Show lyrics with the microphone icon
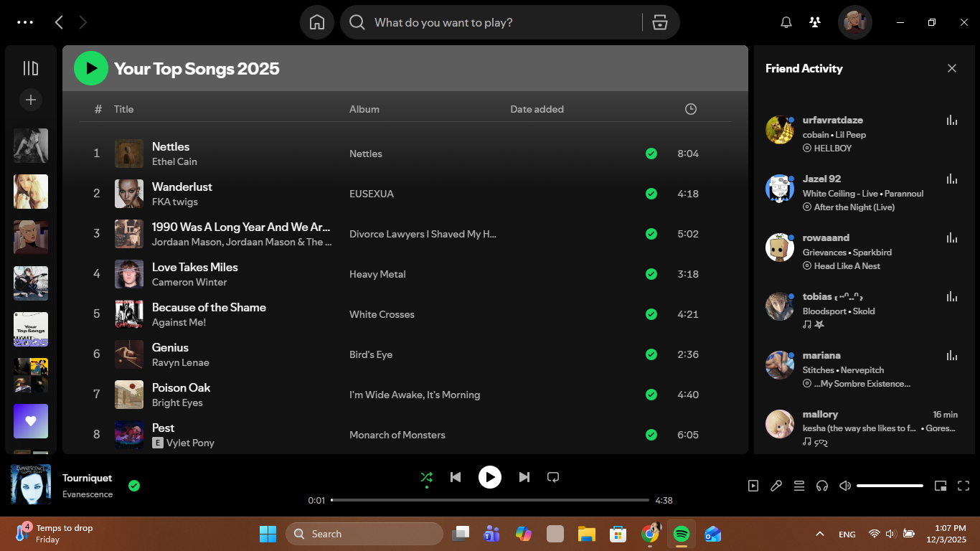Screen dimensions: 980x551 (x=776, y=486)
